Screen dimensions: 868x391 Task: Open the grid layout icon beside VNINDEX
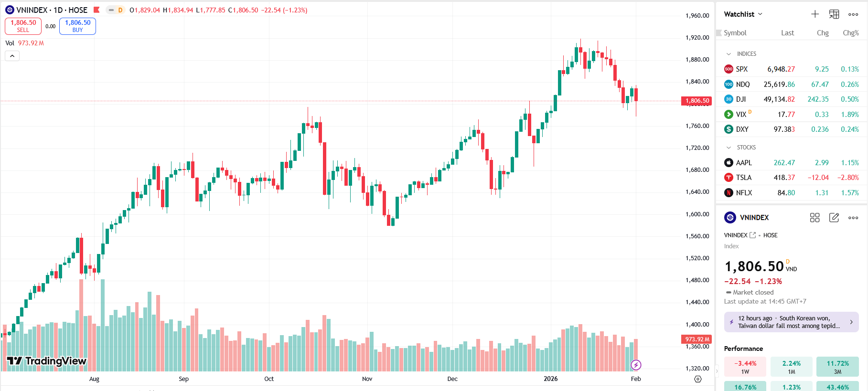point(815,217)
